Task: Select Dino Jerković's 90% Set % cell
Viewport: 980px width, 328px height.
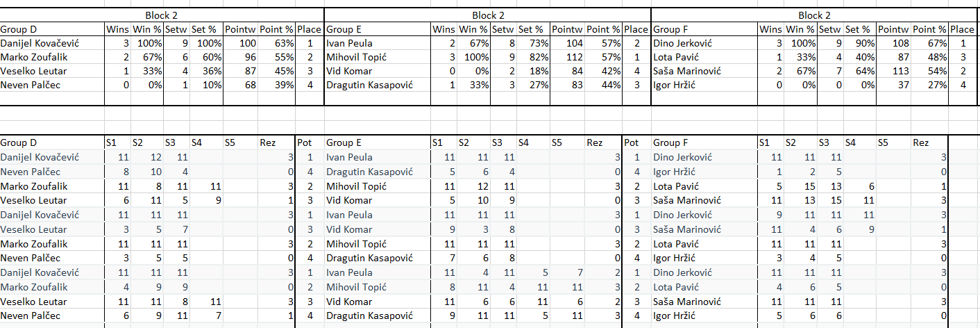Action: tap(861, 43)
